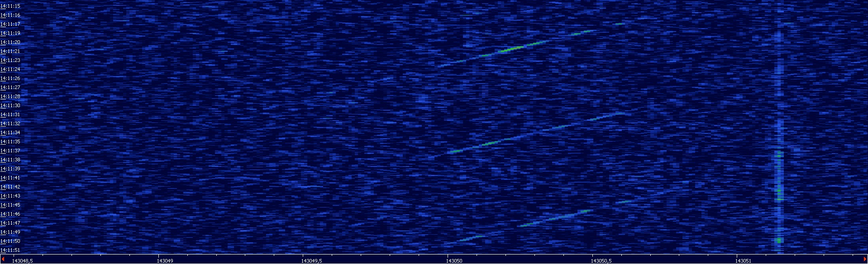Viewport: 868px width, 264px height.
Task: Click the 14:11:41 timestamp
Action: click(x=10, y=178)
